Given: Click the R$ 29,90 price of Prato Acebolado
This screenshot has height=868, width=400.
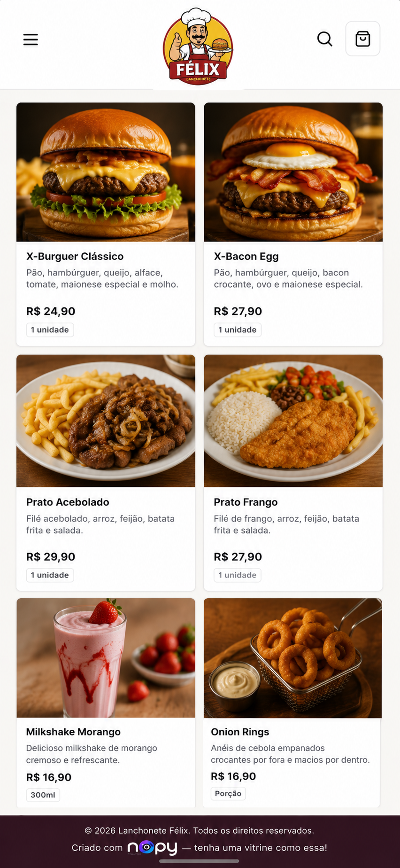Looking at the screenshot, I should click(51, 557).
